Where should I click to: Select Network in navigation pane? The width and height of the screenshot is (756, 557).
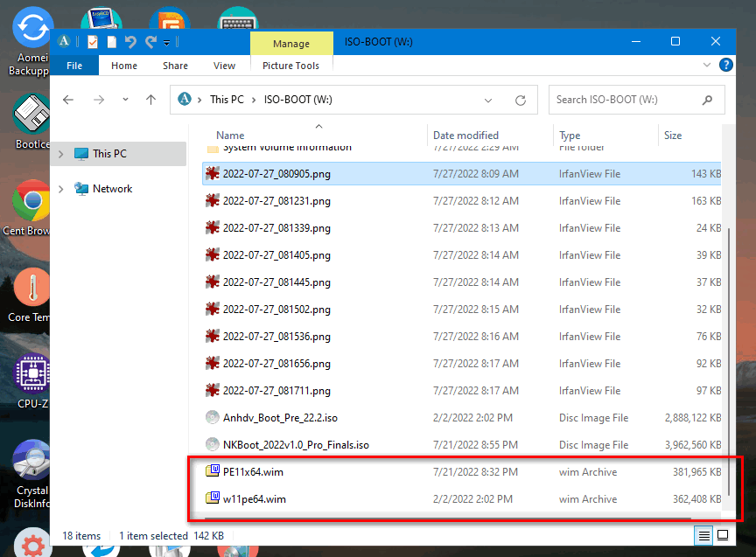pyautogui.click(x=112, y=189)
